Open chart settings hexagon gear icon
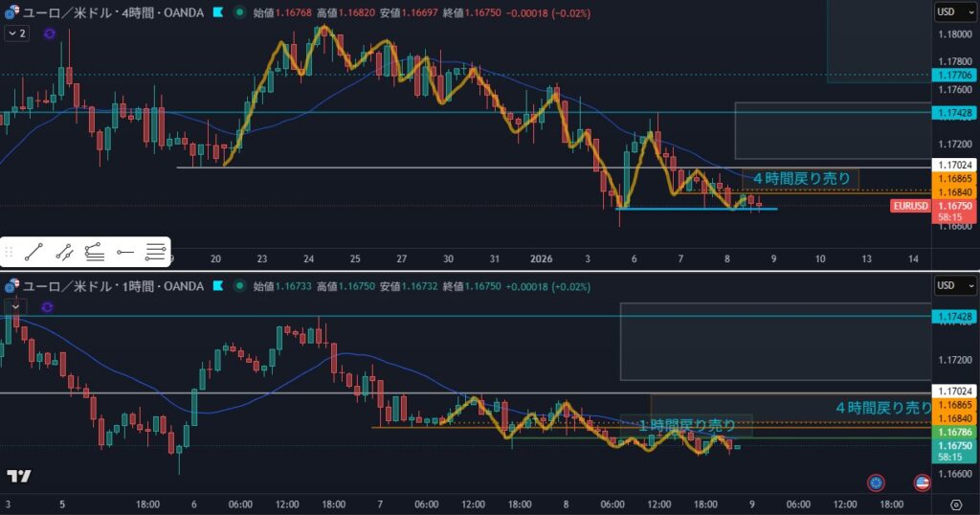This screenshot has width=980, height=515. coord(956,504)
